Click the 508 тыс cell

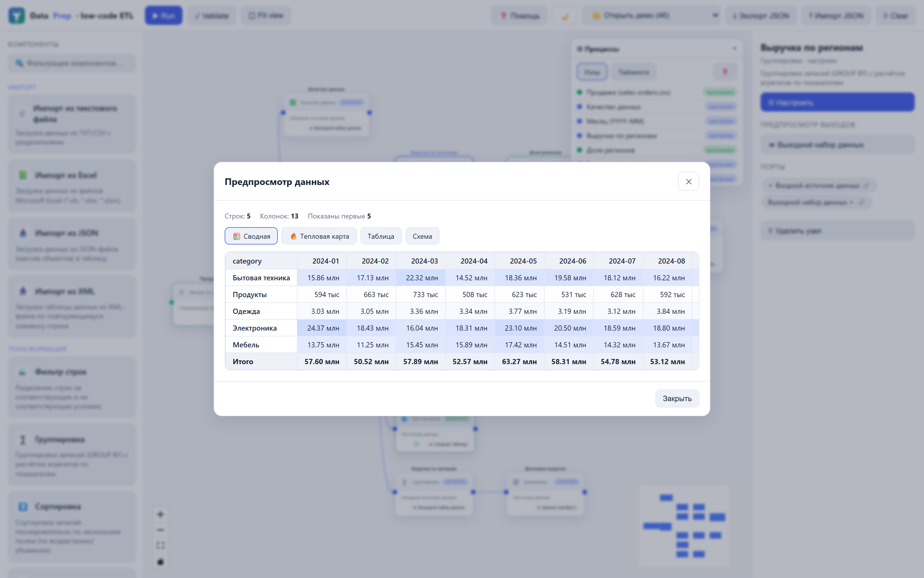pyautogui.click(x=470, y=294)
